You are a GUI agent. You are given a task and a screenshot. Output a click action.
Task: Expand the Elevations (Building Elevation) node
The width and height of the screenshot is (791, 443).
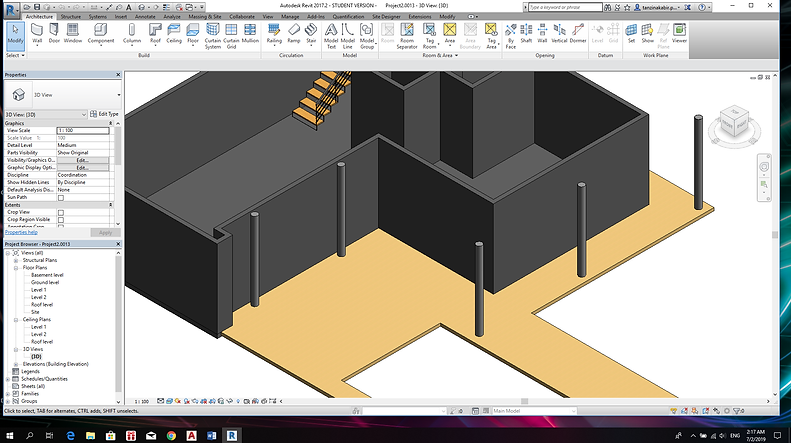click(x=16, y=364)
